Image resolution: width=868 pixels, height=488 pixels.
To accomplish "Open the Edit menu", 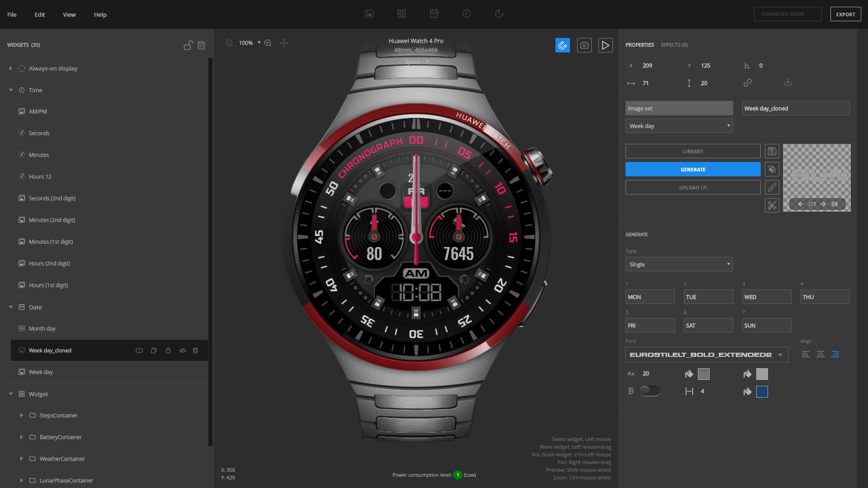I will [40, 14].
